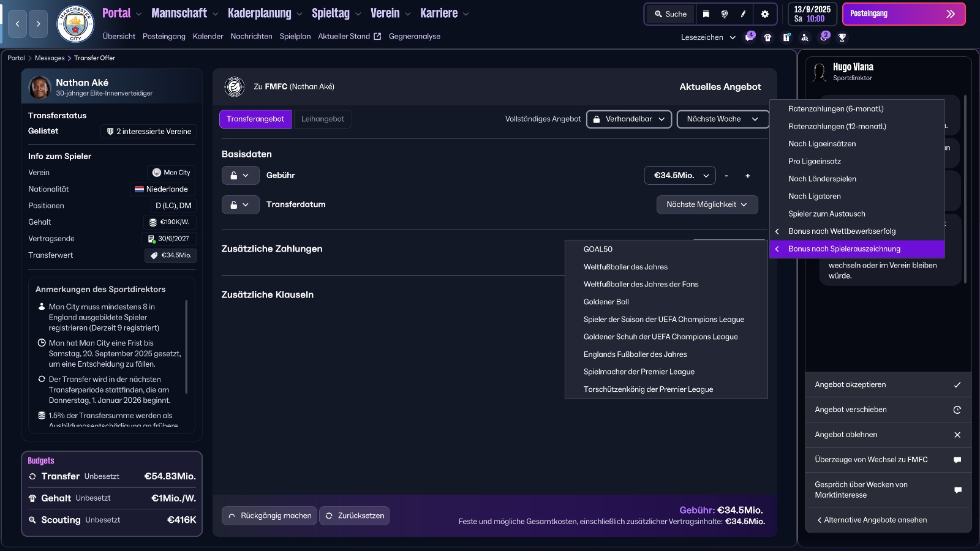Screen dimensions: 980x551
Task: Open the globe world icon in the top bar
Action: click(x=725, y=13)
